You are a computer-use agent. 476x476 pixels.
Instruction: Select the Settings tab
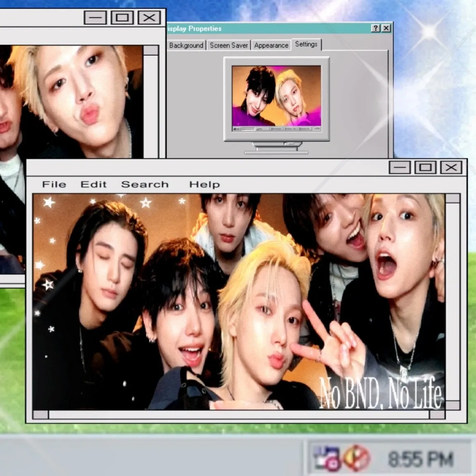tap(306, 44)
